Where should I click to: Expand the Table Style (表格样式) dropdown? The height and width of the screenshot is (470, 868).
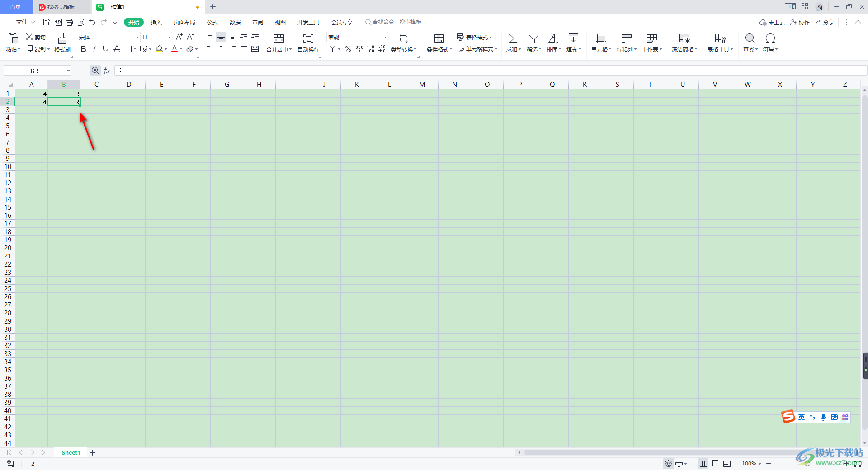click(491, 38)
